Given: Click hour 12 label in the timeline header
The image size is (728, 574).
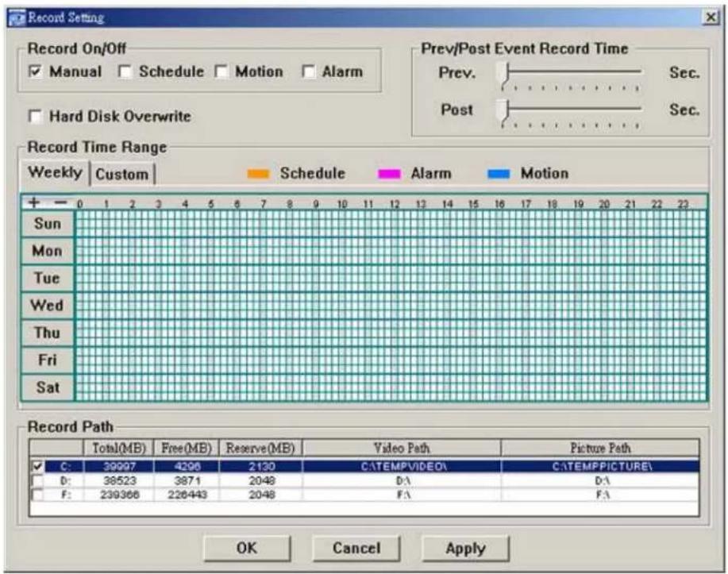Looking at the screenshot, I should (x=395, y=204).
